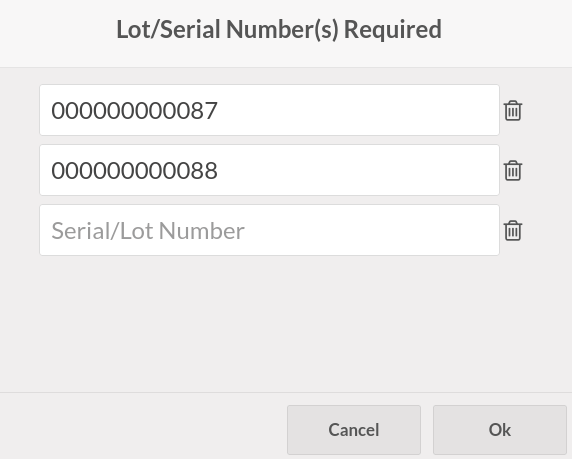
Task: Trash the second serial number entry
Action: click(x=513, y=170)
